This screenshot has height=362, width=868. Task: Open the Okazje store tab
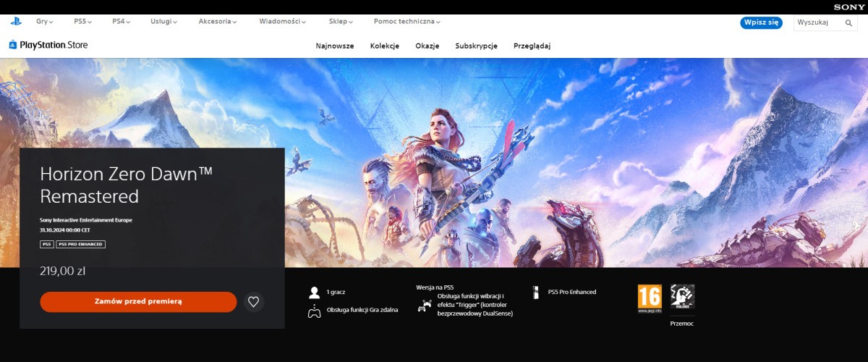pyautogui.click(x=427, y=46)
